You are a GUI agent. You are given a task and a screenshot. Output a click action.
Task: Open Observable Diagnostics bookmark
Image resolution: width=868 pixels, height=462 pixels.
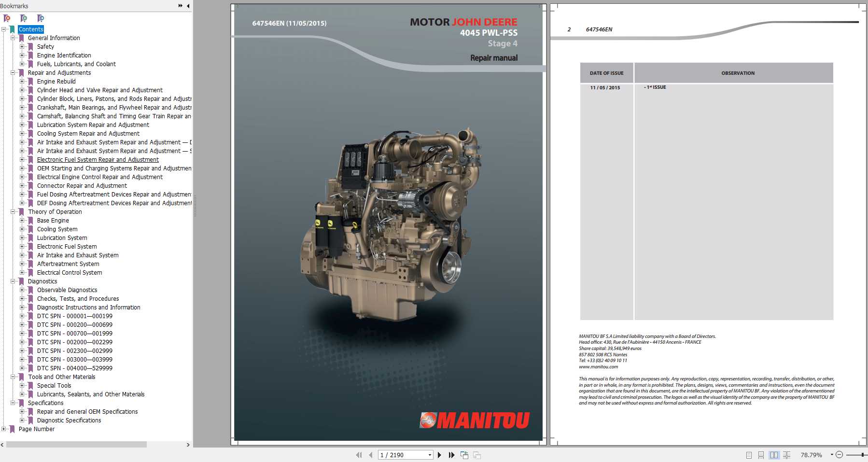67,290
